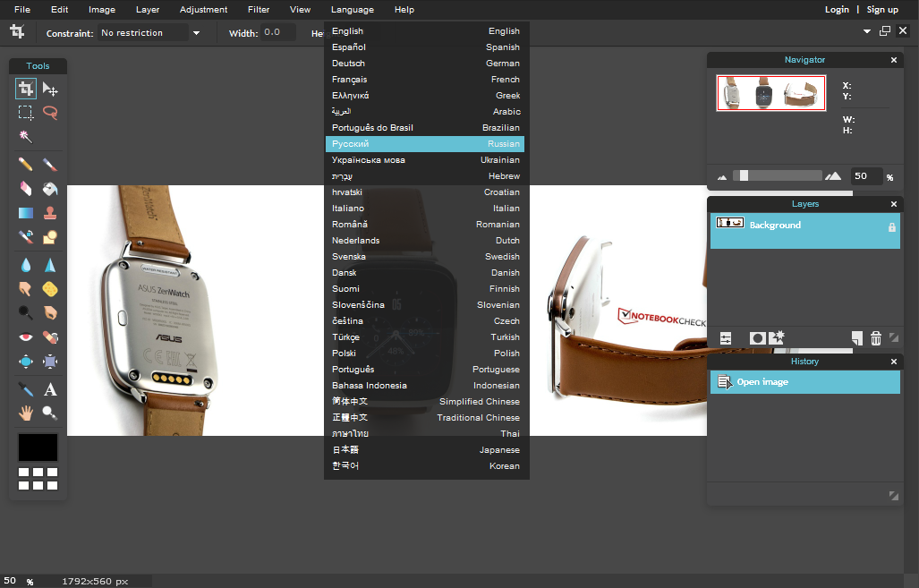Unlock the Background layer lock icon
The height and width of the screenshot is (588, 919).
(891, 226)
